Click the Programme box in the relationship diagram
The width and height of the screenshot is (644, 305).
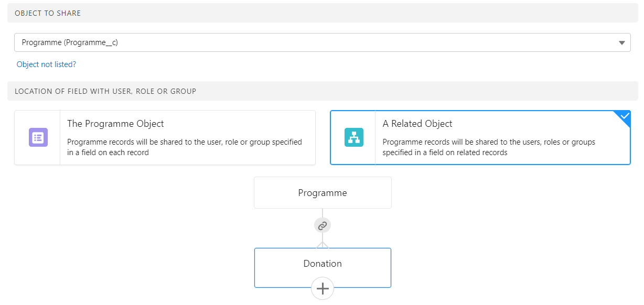[322, 192]
